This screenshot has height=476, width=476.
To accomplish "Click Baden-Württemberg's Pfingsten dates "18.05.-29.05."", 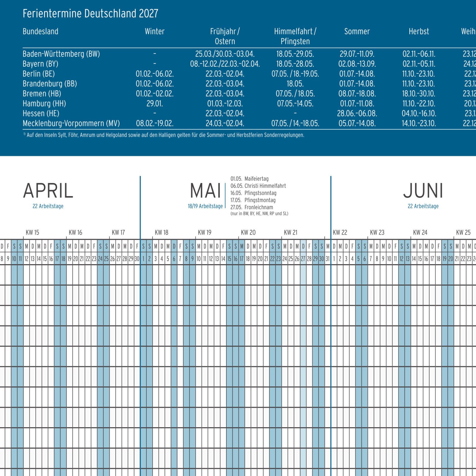I will pyautogui.click(x=295, y=54).
